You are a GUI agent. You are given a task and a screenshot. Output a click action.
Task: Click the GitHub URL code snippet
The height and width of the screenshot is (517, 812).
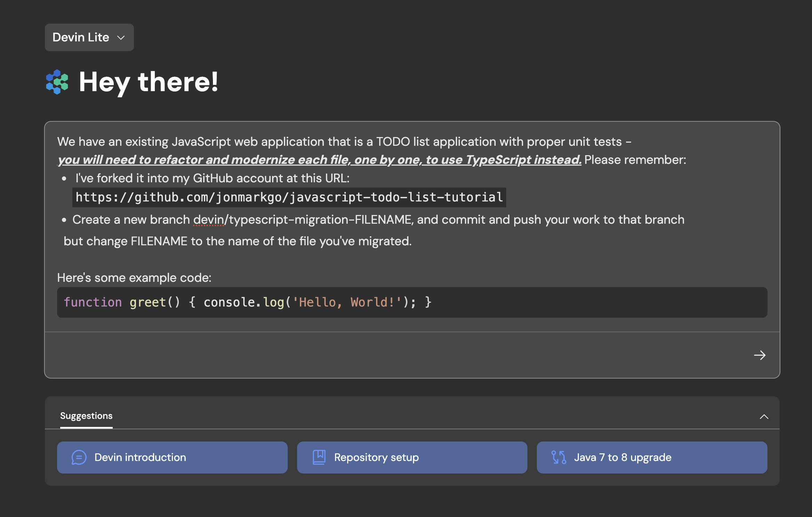pyautogui.click(x=289, y=197)
